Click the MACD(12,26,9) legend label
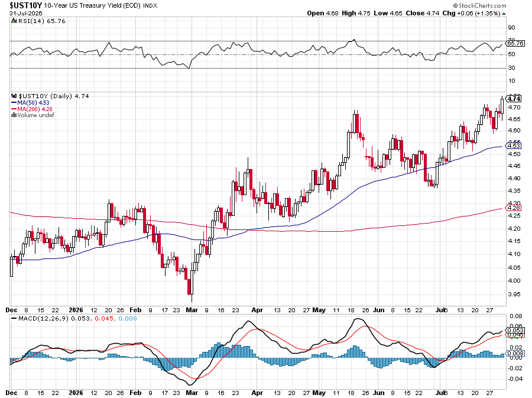Image resolution: width=532 pixels, height=398 pixels. click(x=44, y=319)
